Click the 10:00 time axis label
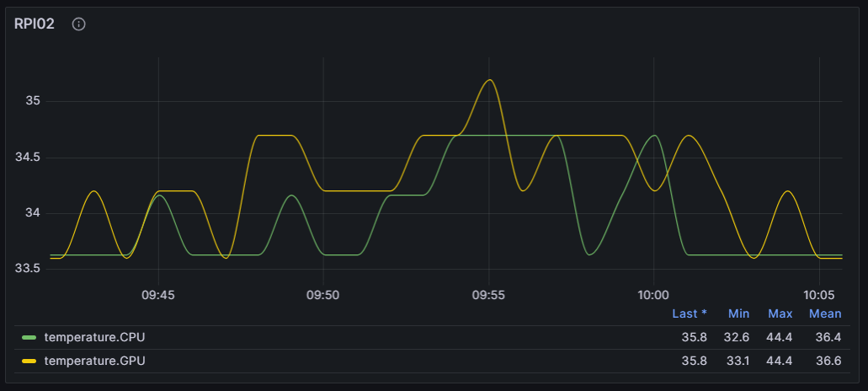Image resolution: width=868 pixels, height=391 pixels. (x=653, y=295)
